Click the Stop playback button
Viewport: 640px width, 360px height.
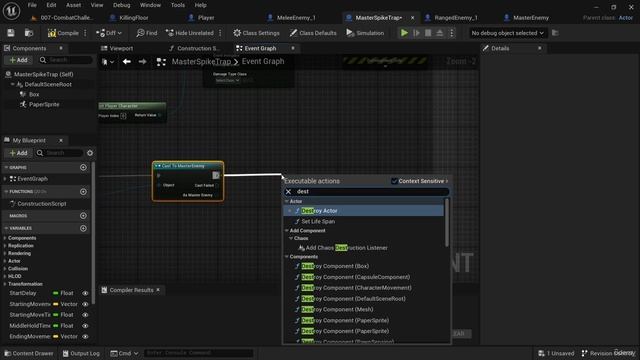tap(428, 33)
